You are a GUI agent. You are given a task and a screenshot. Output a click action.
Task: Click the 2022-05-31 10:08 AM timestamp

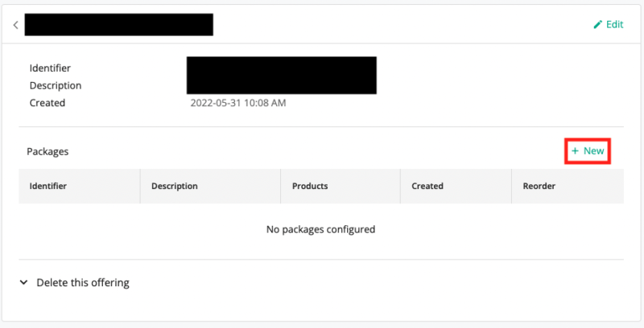pos(237,103)
